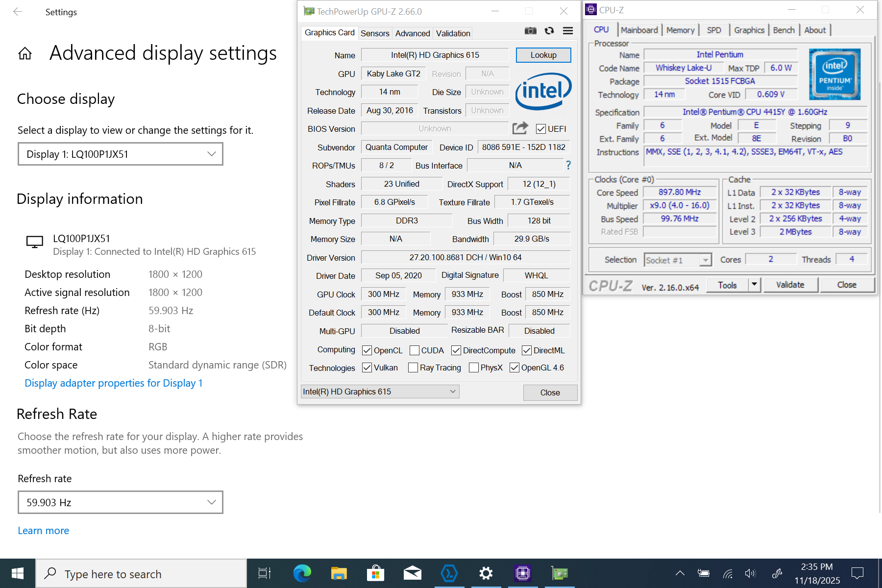Click the BIOS export share icon
This screenshot has height=588, width=882.
520,128
